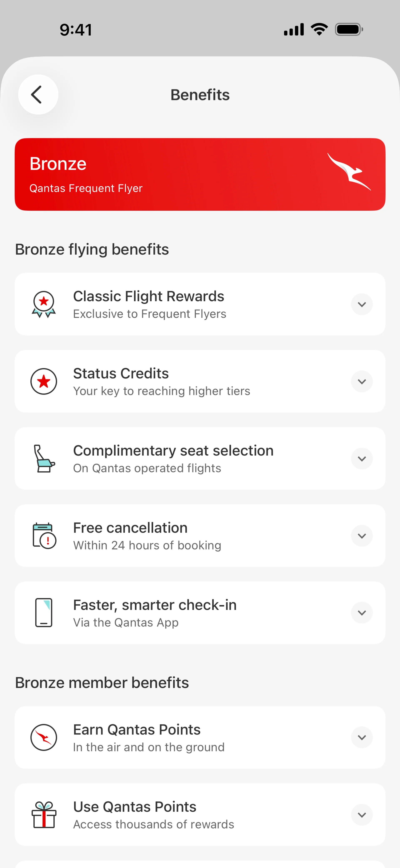Tap the Earn Qantas Points kangaroo icon
400x868 pixels.
point(44,737)
